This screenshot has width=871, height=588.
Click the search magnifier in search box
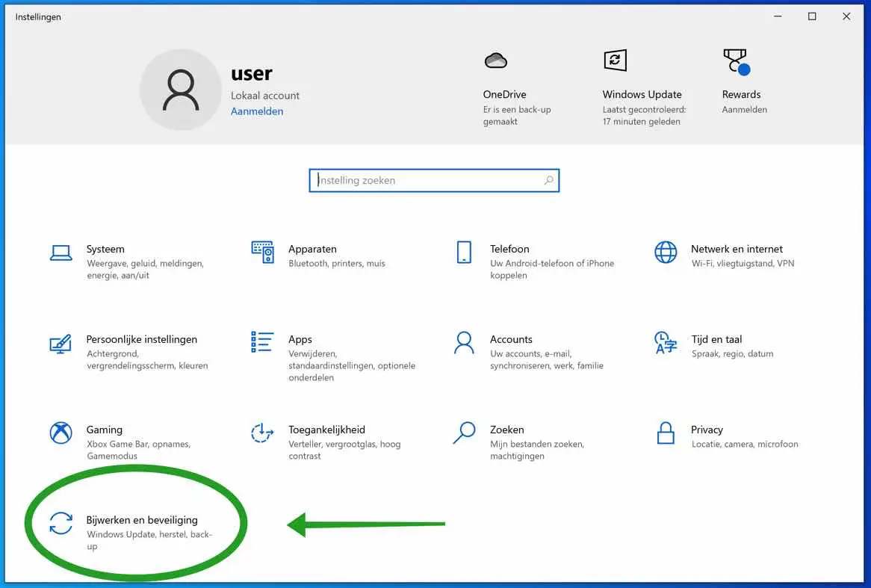tap(549, 180)
